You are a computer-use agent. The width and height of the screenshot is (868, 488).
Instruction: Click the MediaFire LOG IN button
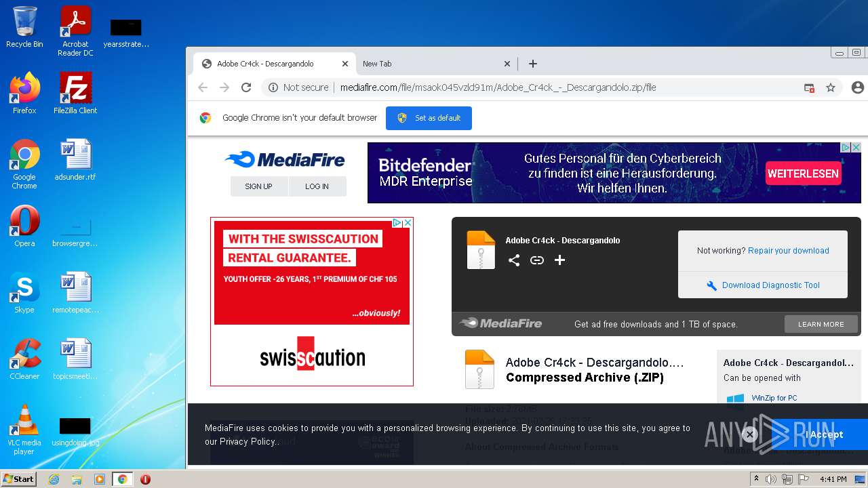coord(317,186)
